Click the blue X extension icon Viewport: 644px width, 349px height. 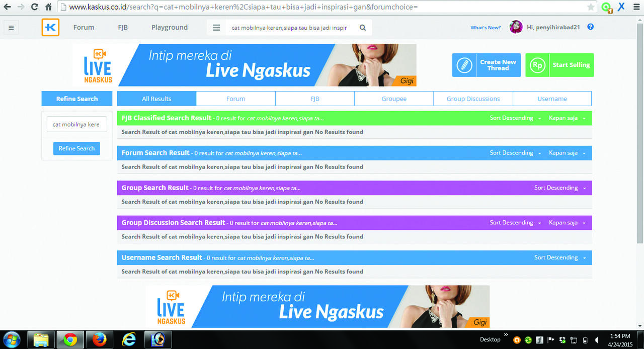pyautogui.click(x=621, y=7)
